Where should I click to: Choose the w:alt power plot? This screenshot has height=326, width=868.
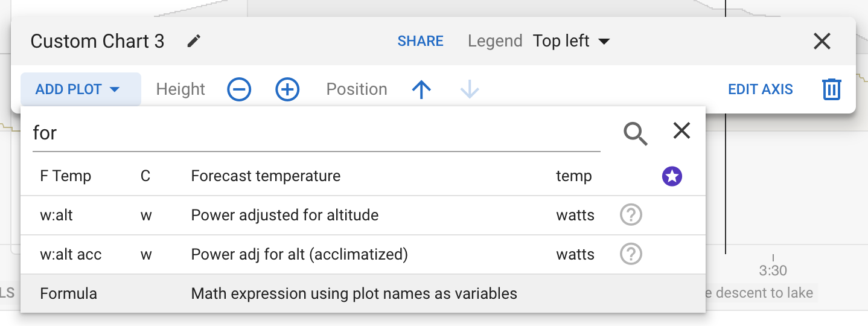[266, 215]
